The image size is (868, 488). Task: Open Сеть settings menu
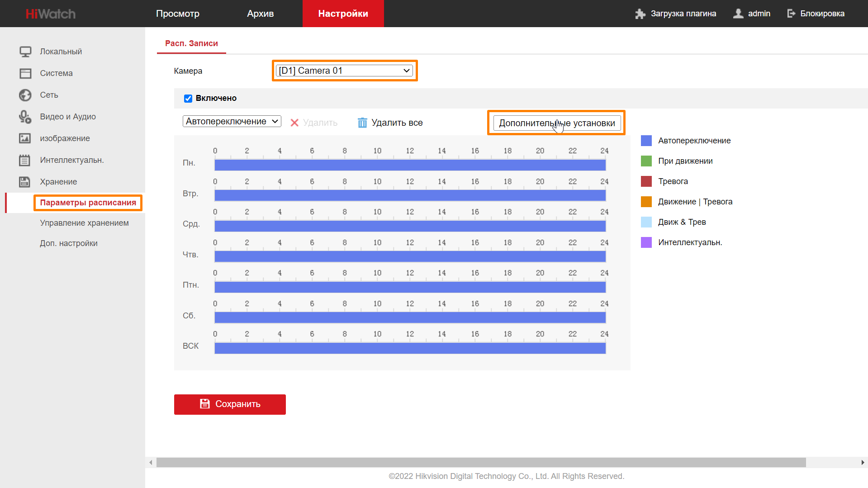click(x=49, y=95)
